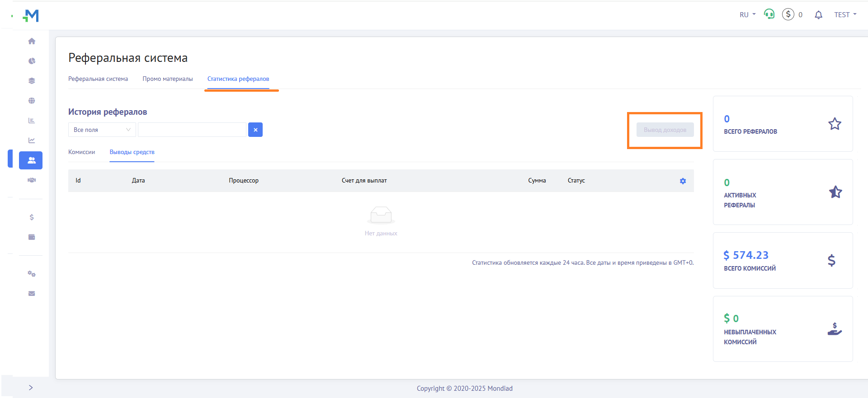Open table column settings gear

(683, 181)
